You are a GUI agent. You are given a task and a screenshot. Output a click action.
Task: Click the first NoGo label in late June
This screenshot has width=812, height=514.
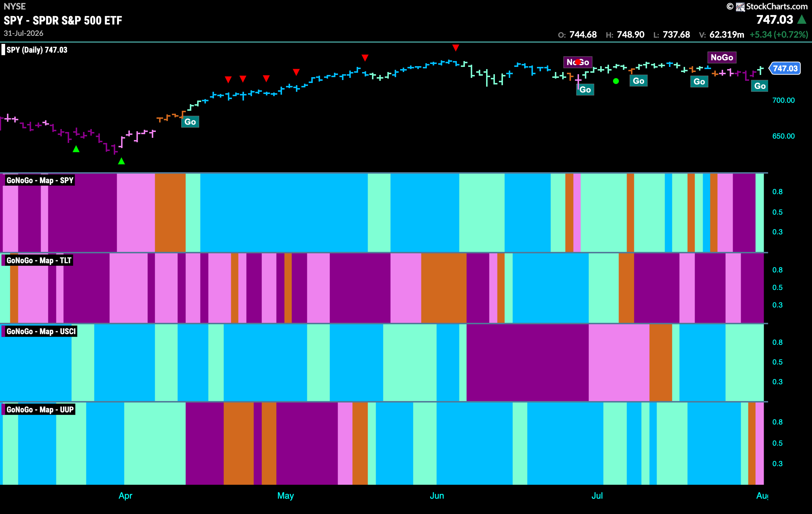(578, 62)
